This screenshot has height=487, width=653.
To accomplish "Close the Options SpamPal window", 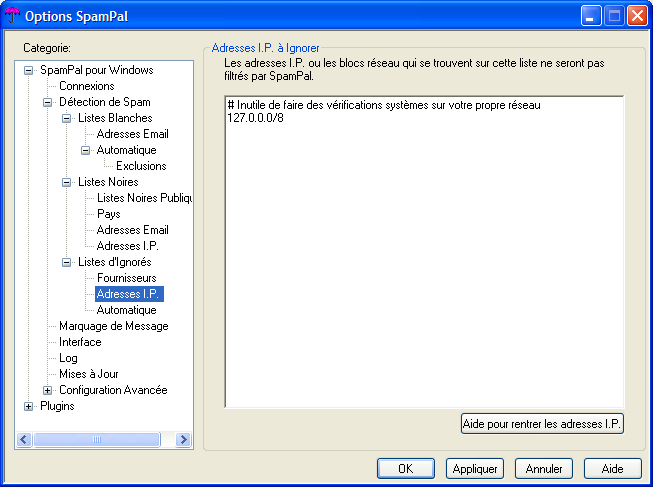I will (637, 16).
